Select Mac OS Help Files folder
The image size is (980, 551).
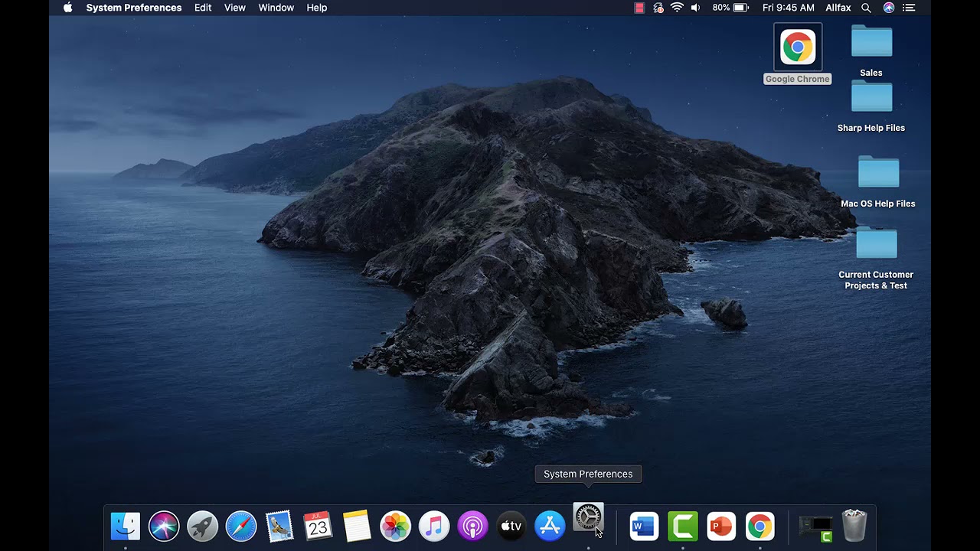(878, 172)
